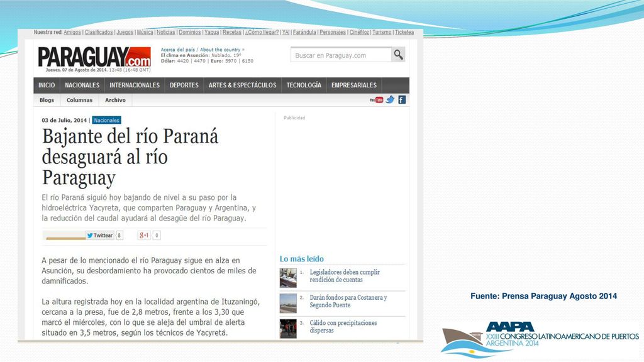The image size is (644, 362).
Task: Open the Recetas network link
Action: pos(232,32)
